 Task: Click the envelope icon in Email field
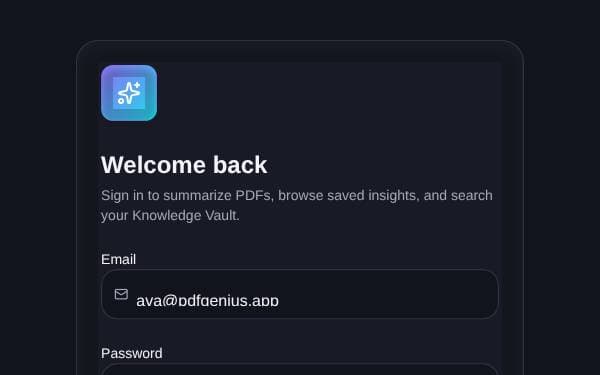tap(121, 294)
